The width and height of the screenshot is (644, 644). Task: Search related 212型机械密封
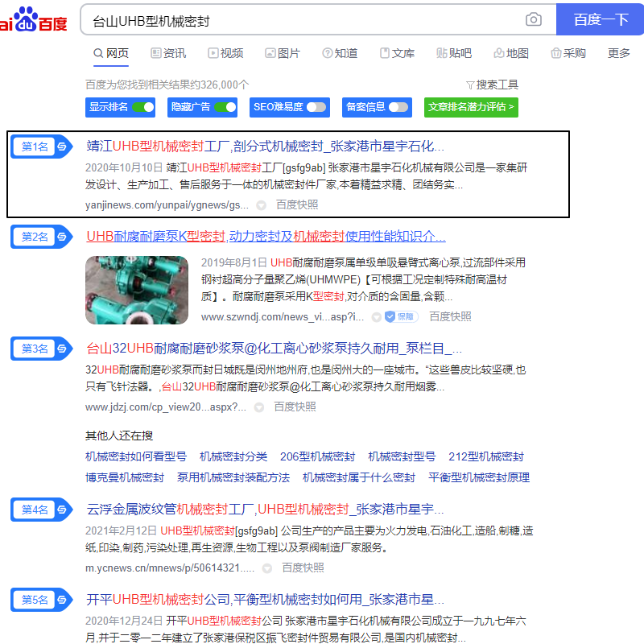click(x=486, y=456)
